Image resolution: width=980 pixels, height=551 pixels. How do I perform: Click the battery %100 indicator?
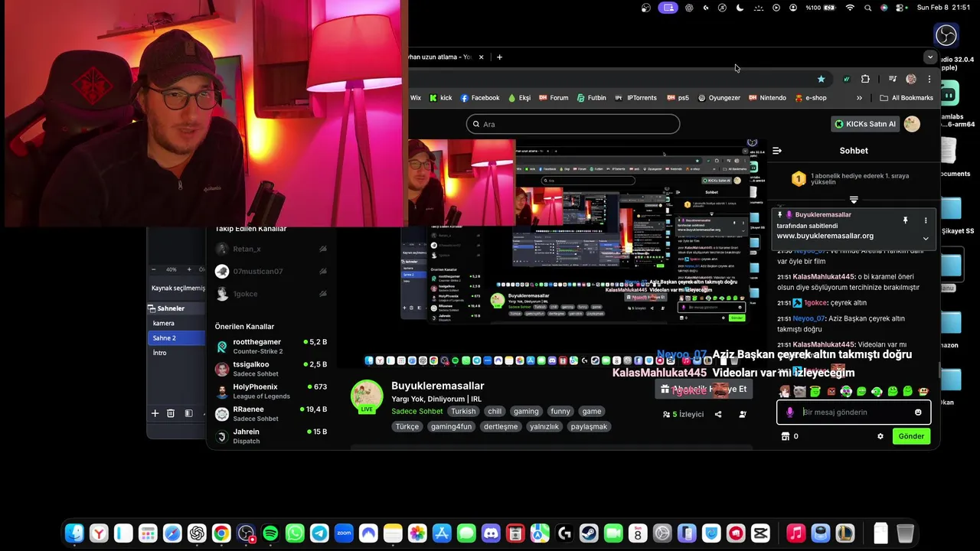(x=821, y=8)
